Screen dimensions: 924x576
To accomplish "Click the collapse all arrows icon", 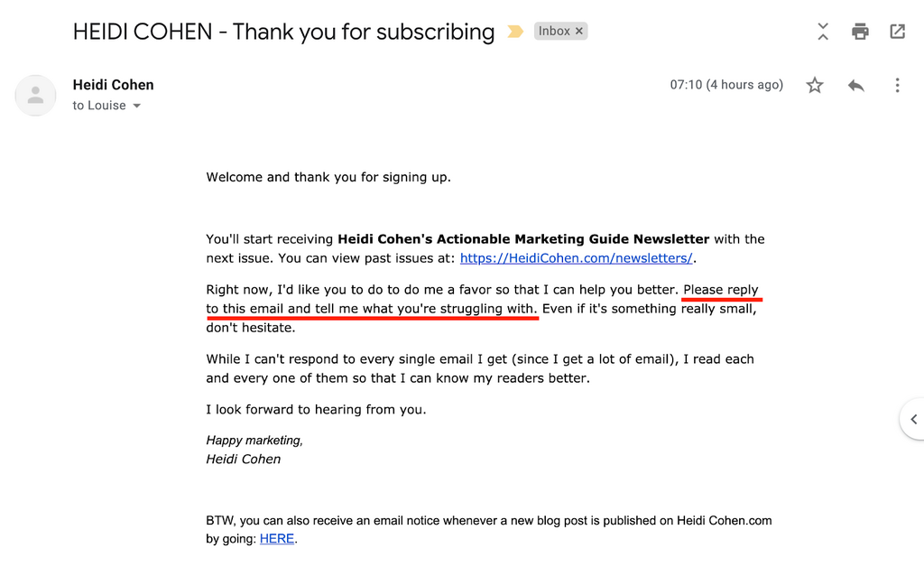I will [x=823, y=32].
